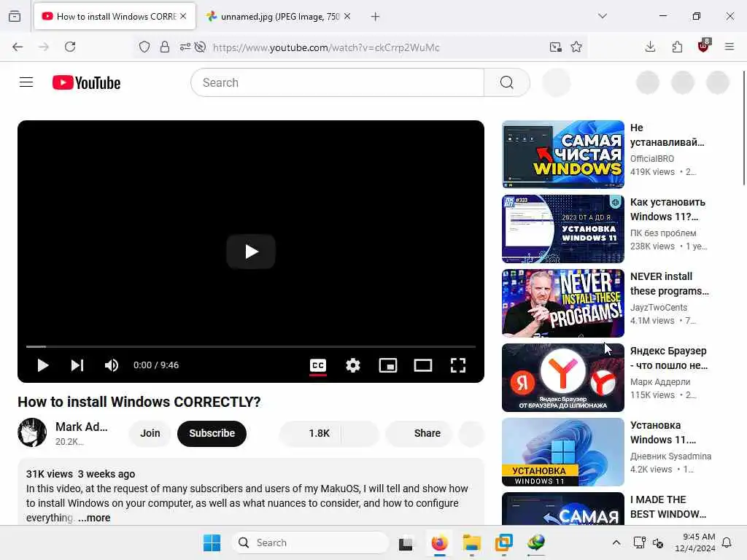Show hidden system tray icons chevron

point(616,542)
